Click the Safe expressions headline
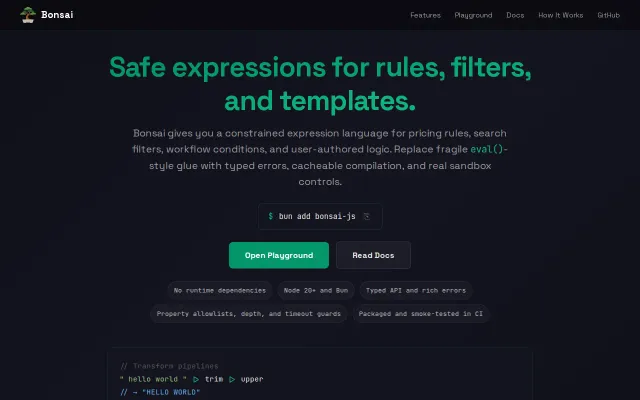 [320, 84]
